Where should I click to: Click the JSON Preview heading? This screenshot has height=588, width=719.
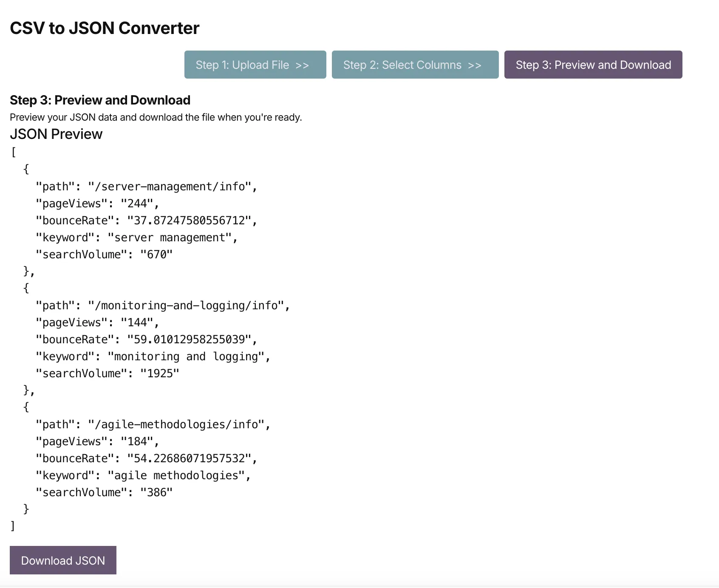coord(56,134)
